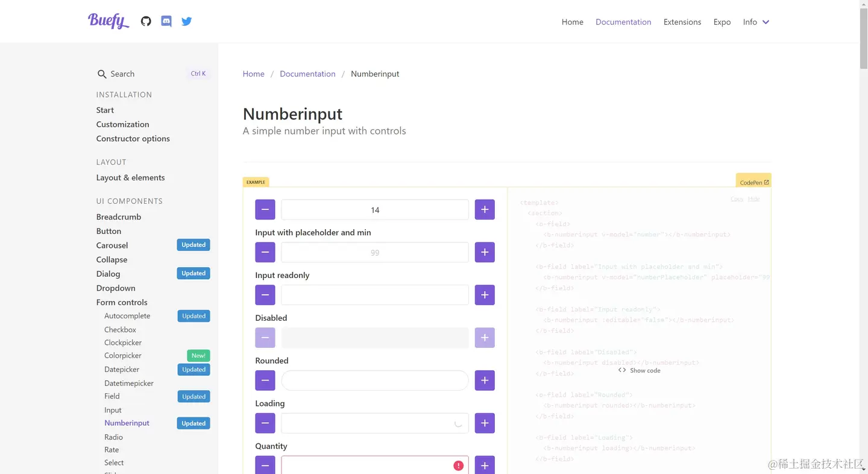
Task: Click minus button of Loading input
Action: pyautogui.click(x=265, y=423)
